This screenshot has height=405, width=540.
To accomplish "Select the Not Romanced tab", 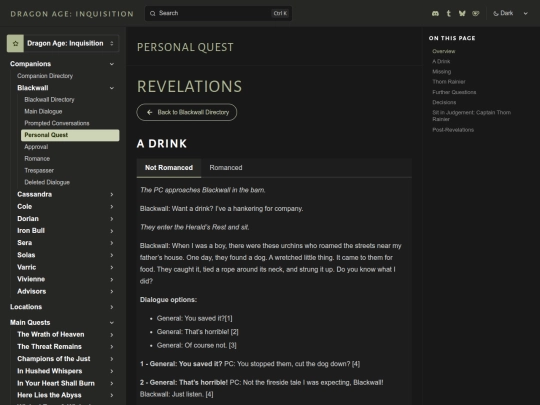I will 169,168.
